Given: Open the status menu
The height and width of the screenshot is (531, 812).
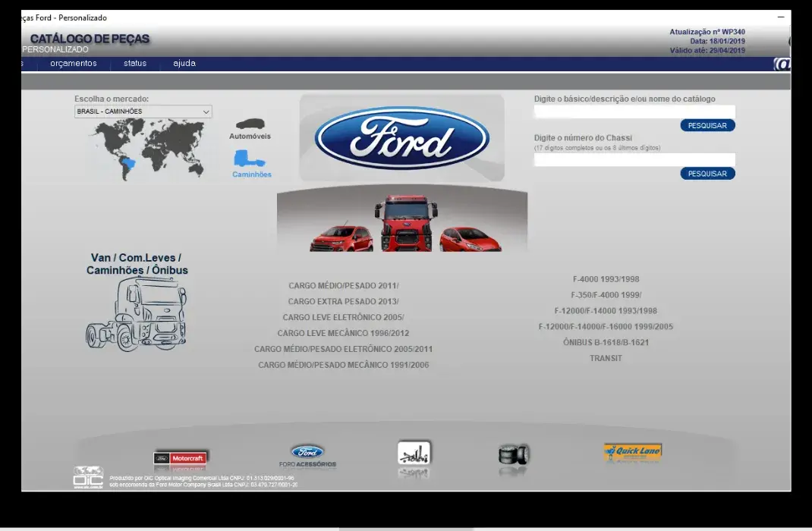Looking at the screenshot, I should pos(135,63).
